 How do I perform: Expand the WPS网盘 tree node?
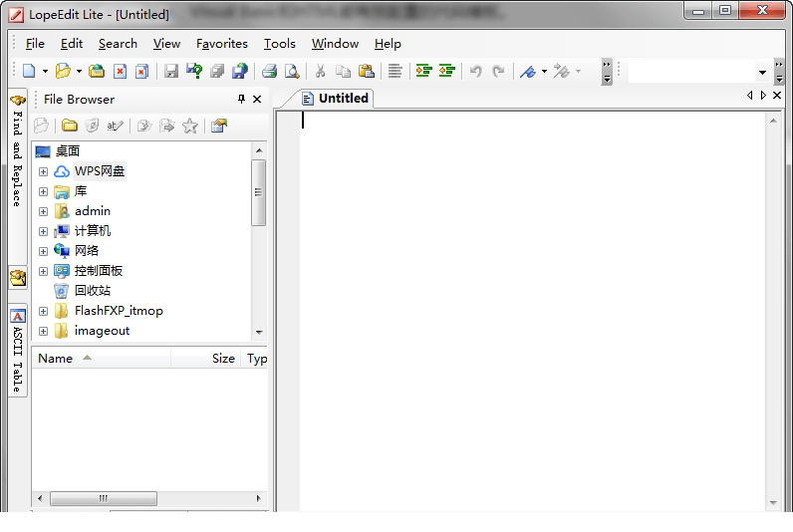click(43, 172)
